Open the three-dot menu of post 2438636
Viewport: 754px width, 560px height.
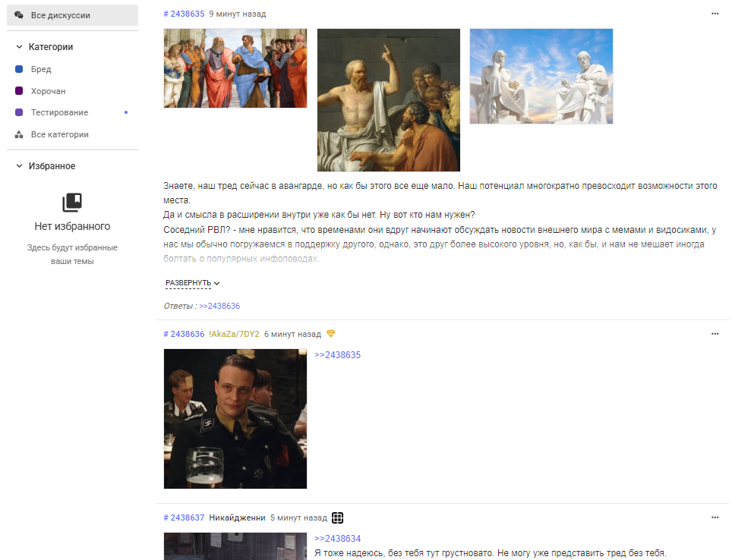point(715,334)
